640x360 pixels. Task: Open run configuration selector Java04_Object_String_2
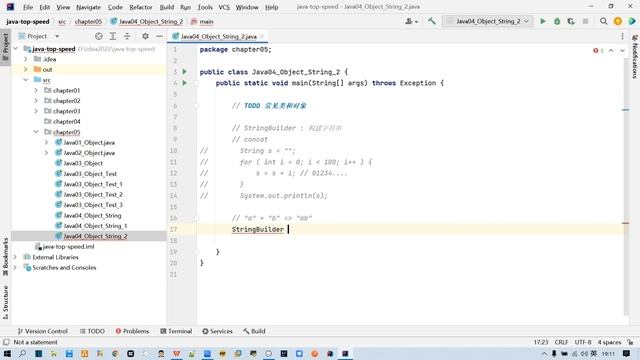click(488, 21)
